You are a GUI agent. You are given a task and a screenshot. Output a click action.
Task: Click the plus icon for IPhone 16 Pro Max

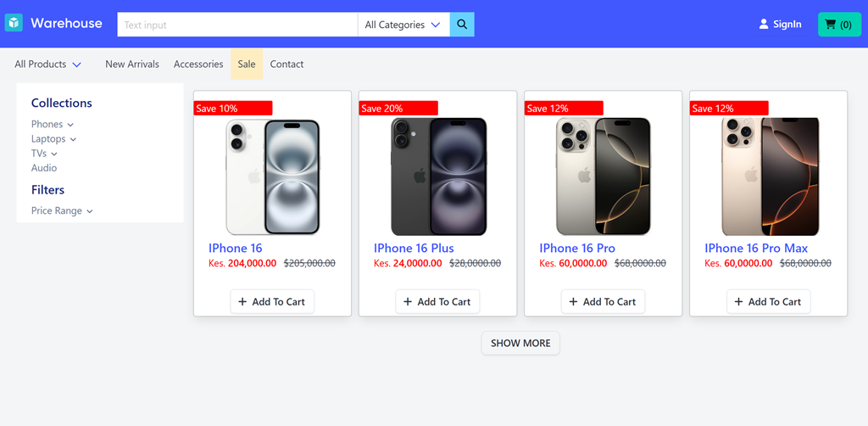(x=738, y=302)
